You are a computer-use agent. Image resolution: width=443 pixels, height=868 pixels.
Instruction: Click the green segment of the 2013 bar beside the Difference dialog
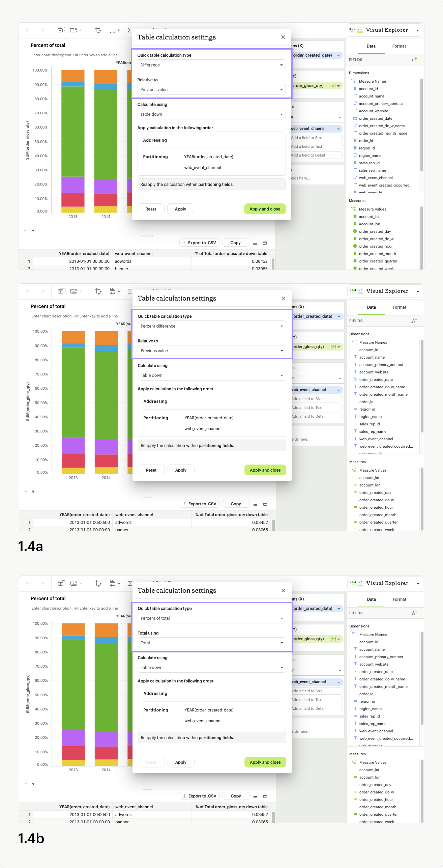[x=73, y=132]
